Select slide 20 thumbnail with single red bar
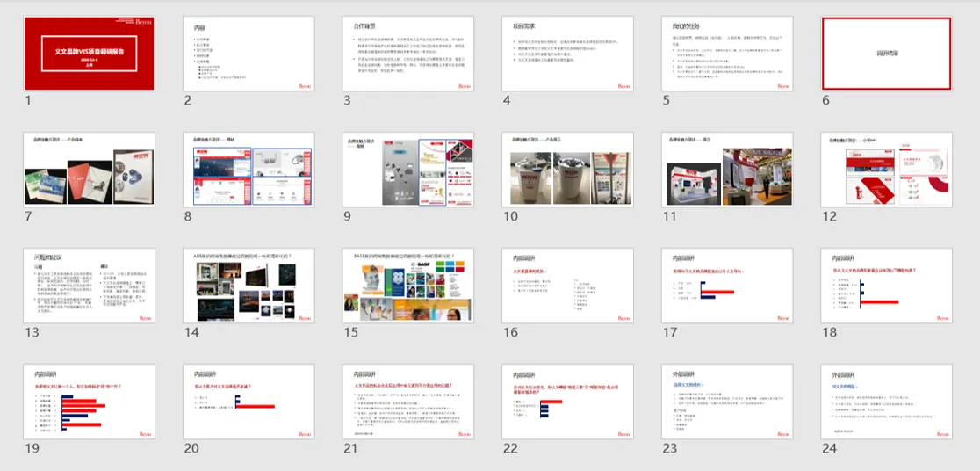Image resolution: width=980 pixels, height=471 pixels. (x=249, y=402)
